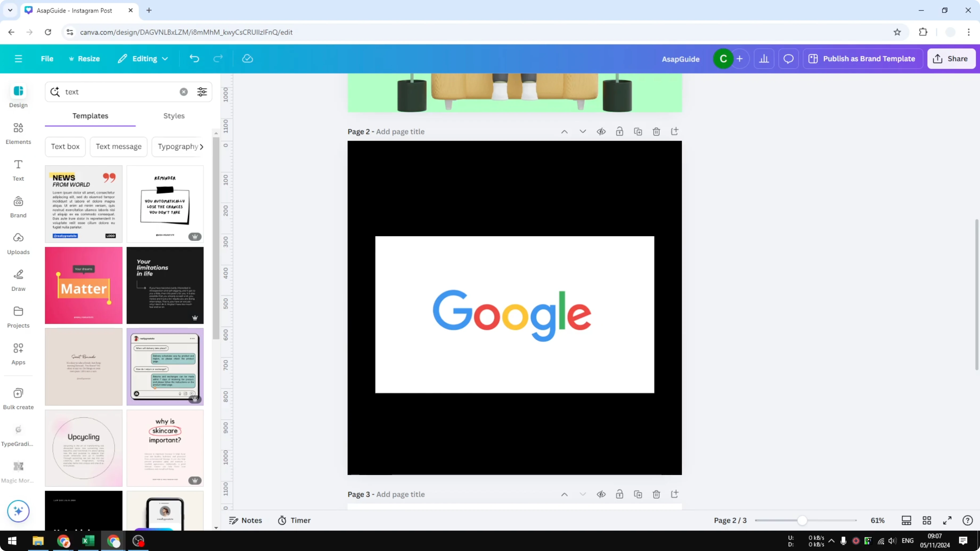This screenshot has width=980, height=551.
Task: Adjust the zoom slider
Action: (x=803, y=520)
